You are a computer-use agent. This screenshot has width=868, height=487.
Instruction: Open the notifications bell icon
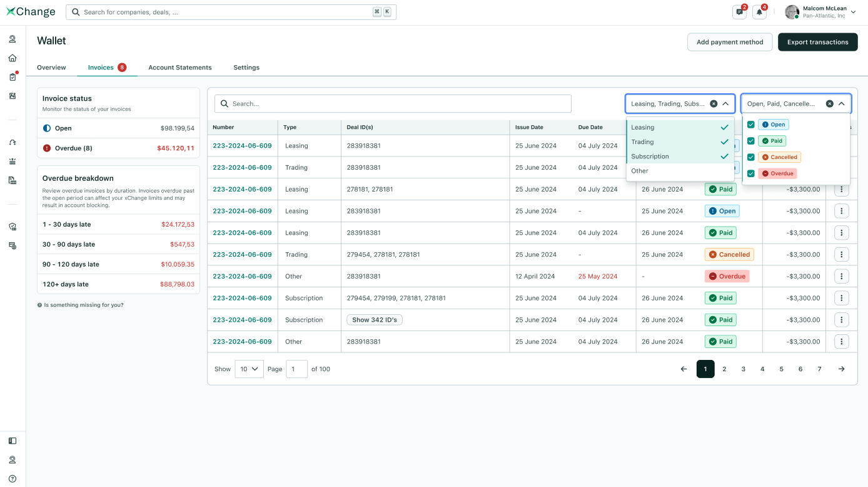click(759, 12)
